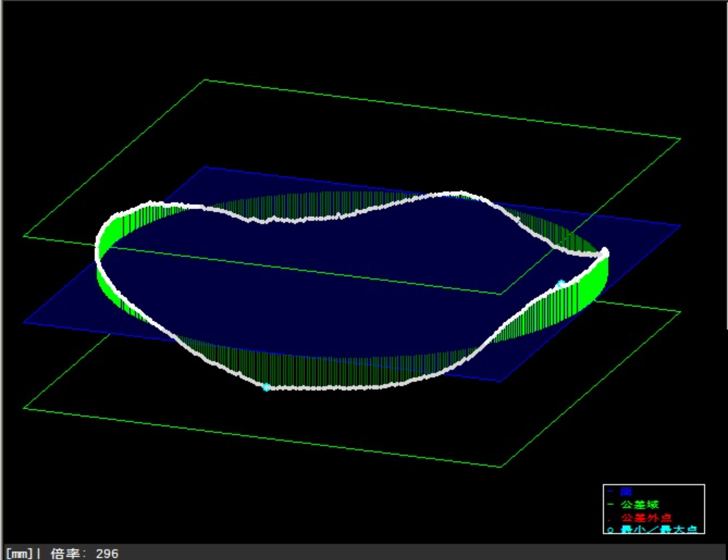Click the [mm] unit label in status bar

click(19, 553)
